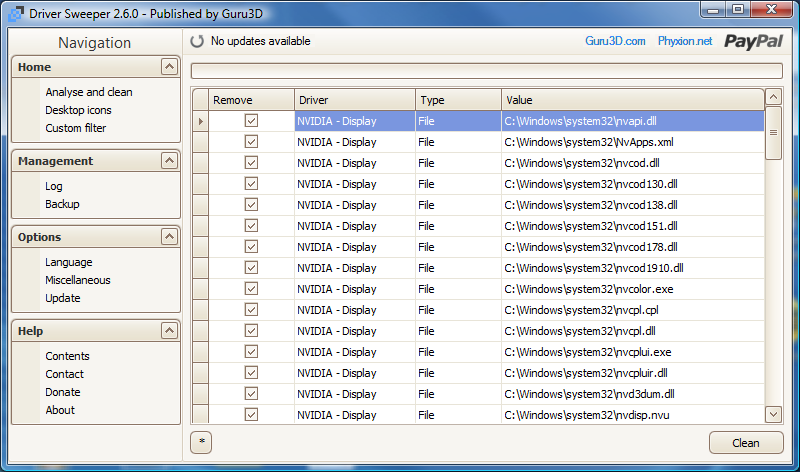Image resolution: width=800 pixels, height=472 pixels.
Task: Uncheck the Remove checkbox for nvcod1910.dll
Action: pos(251,268)
